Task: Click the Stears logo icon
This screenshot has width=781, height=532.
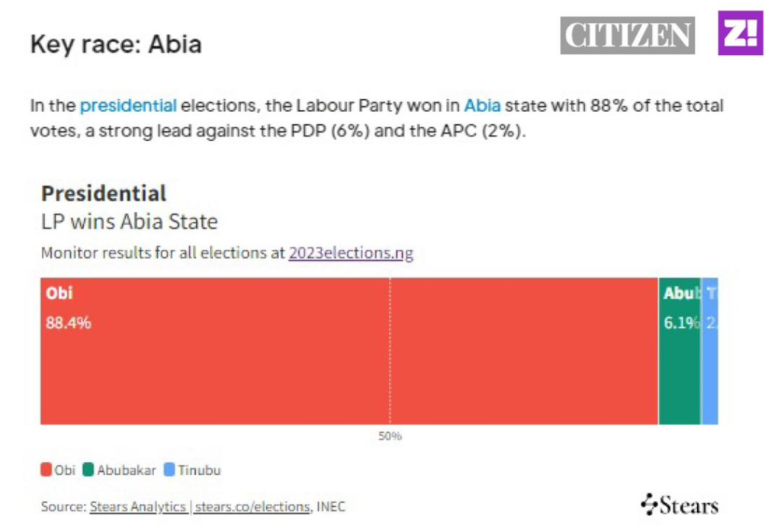Action: pos(649,504)
